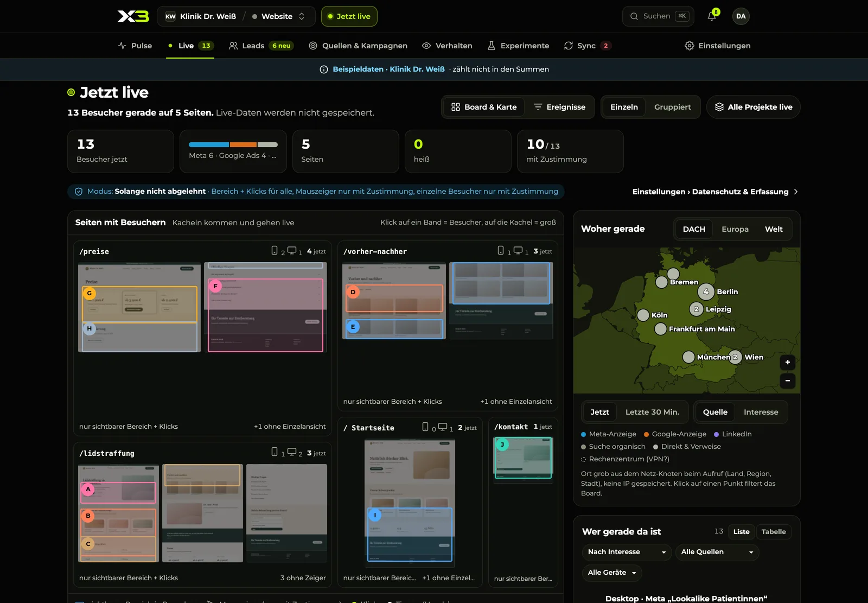Open the DA user avatar menu
The height and width of the screenshot is (603, 868).
(741, 16)
